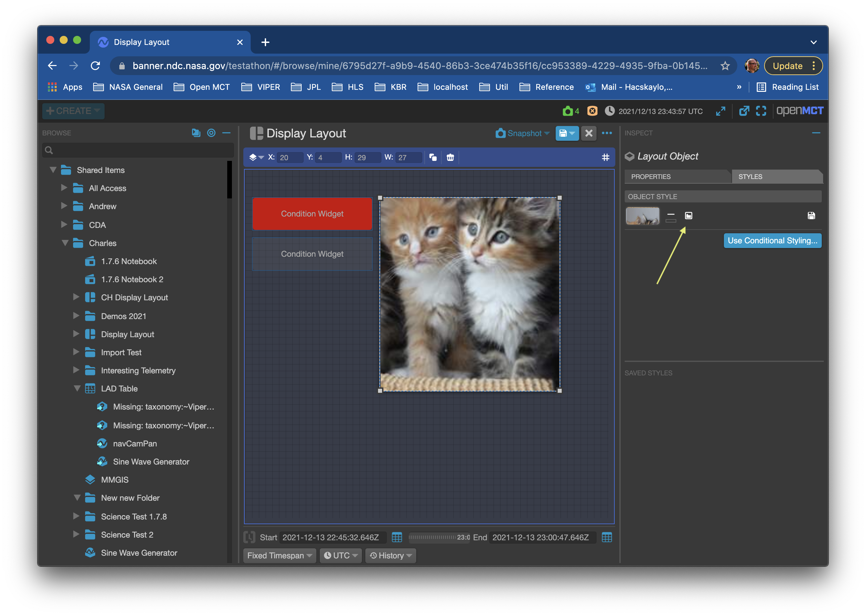The height and width of the screenshot is (616, 866).
Task: Click the trash delete icon in toolbar
Action: (450, 157)
